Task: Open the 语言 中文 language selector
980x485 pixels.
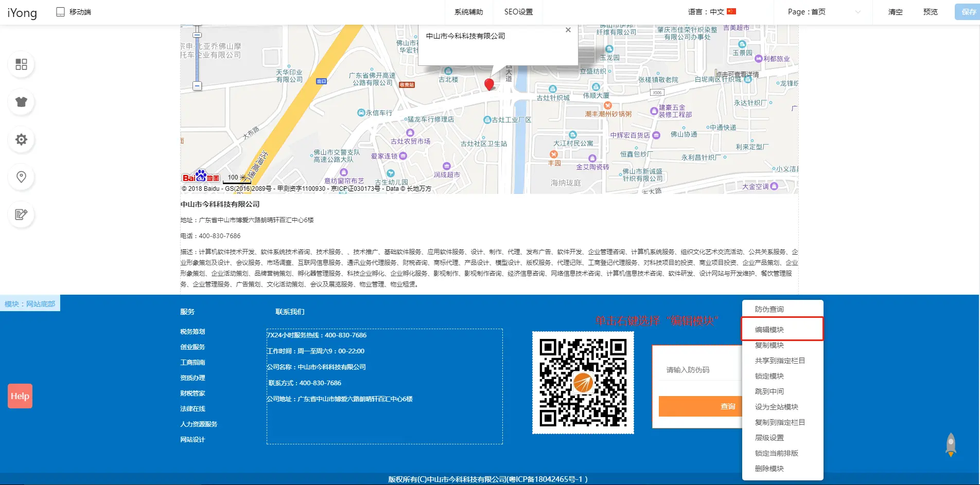Action: tap(712, 12)
